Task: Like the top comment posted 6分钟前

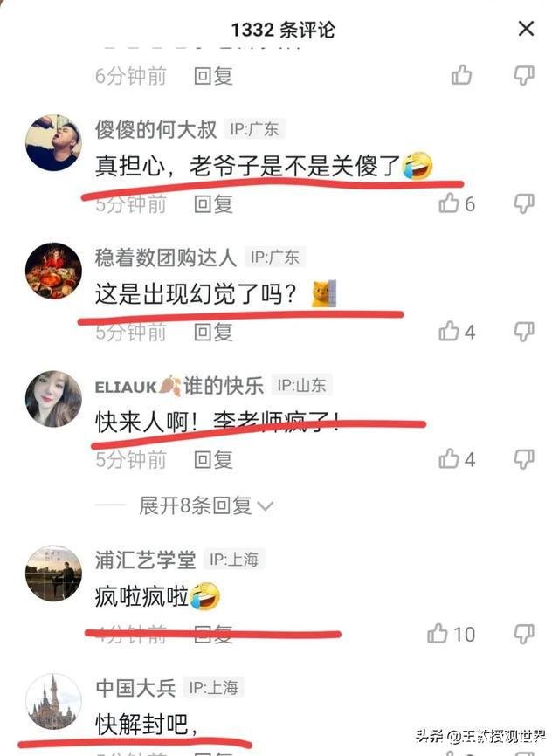Action: point(461,75)
